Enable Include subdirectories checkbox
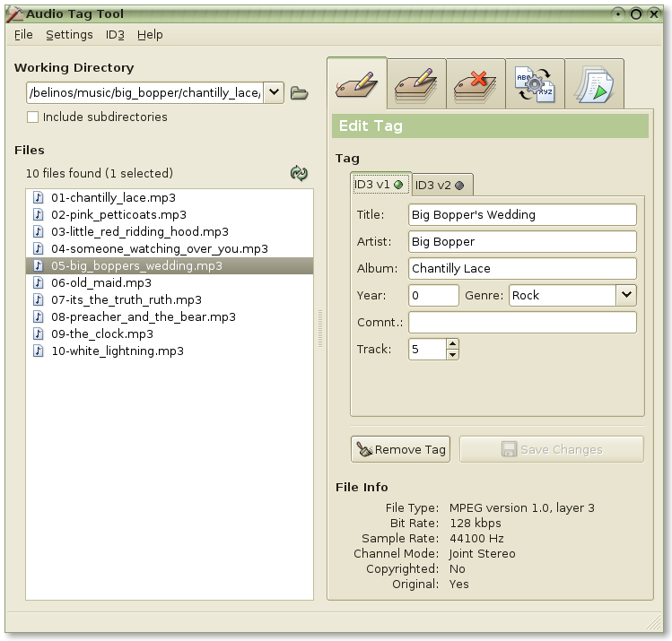 point(33,117)
